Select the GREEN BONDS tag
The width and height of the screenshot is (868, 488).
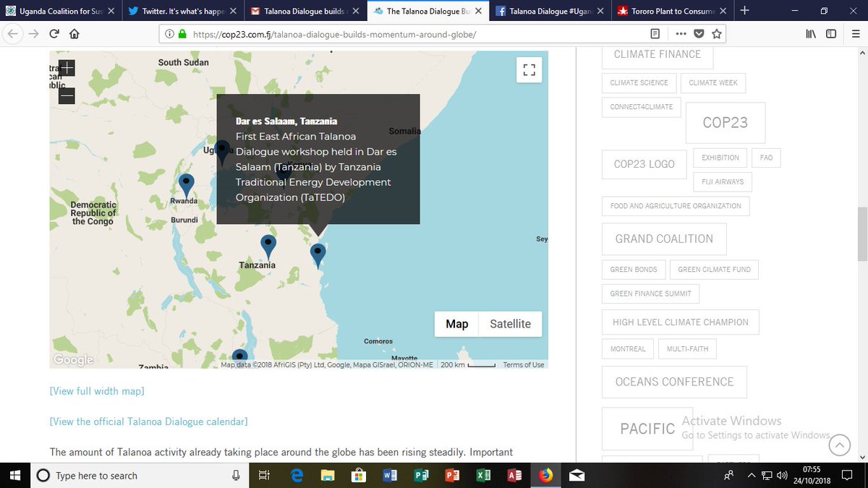pos(634,270)
